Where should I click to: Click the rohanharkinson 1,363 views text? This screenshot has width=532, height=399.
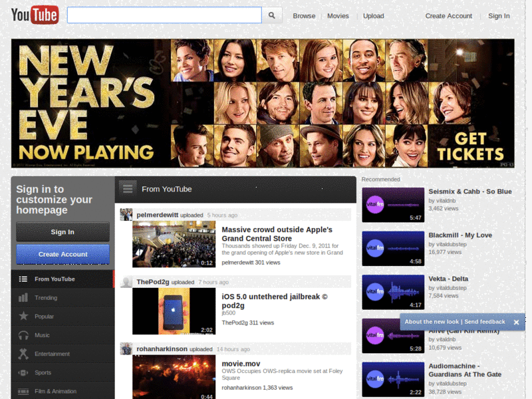[257, 388]
